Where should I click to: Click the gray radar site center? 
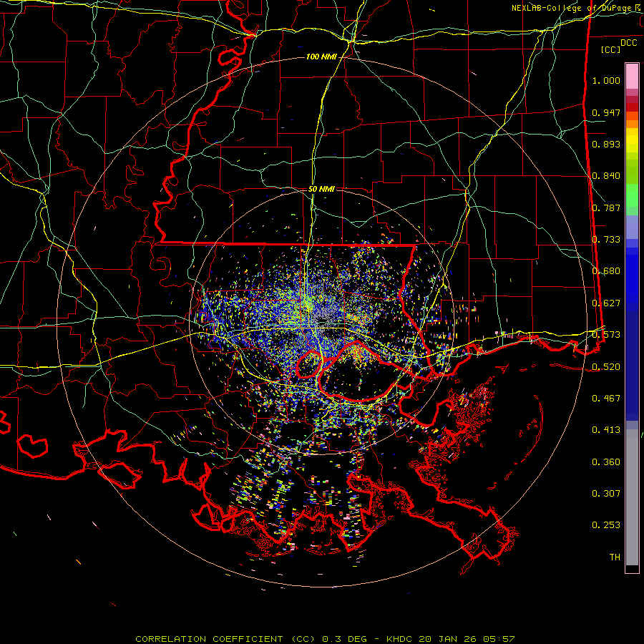click(321, 321)
